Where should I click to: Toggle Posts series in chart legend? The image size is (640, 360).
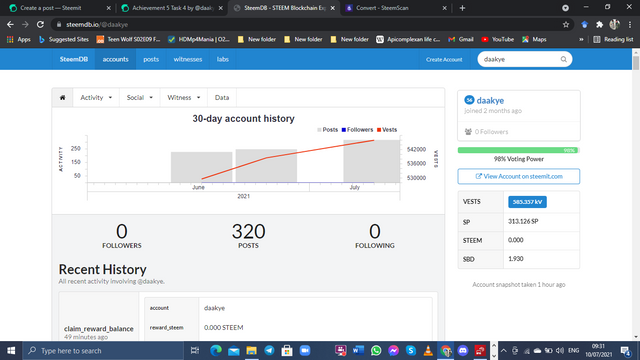pos(327,130)
